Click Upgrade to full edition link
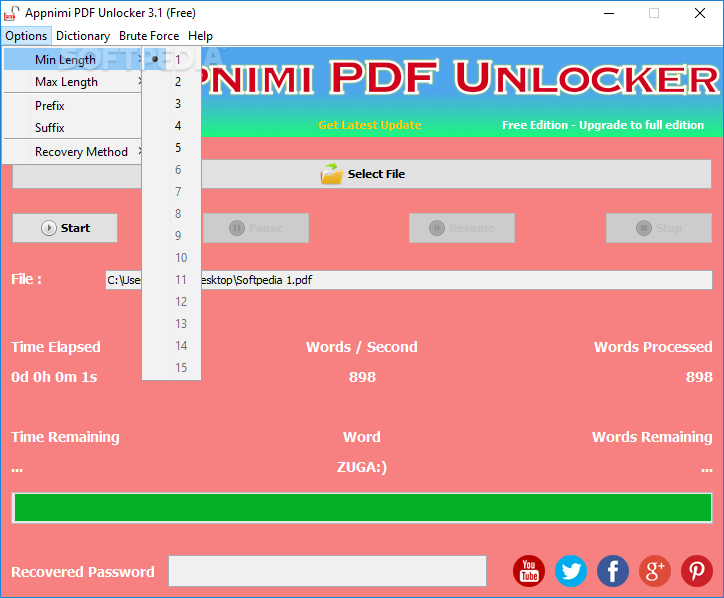The height and width of the screenshot is (598, 724). [603, 125]
